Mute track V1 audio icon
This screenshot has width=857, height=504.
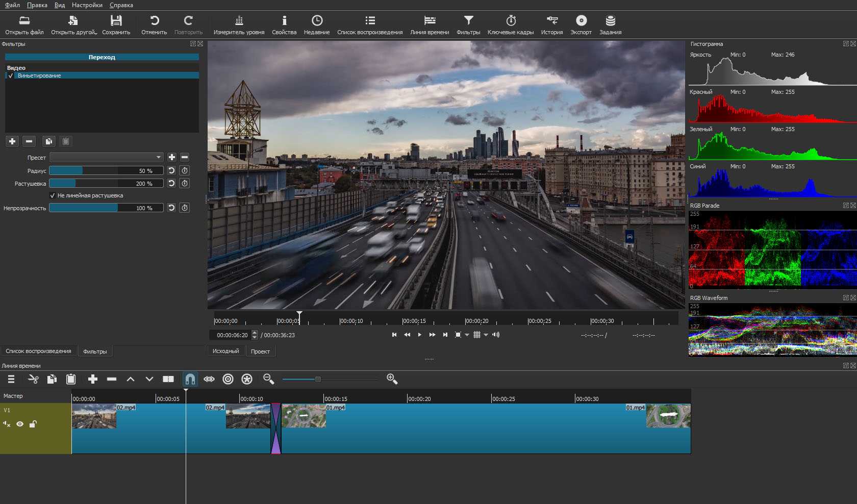pyautogui.click(x=7, y=424)
